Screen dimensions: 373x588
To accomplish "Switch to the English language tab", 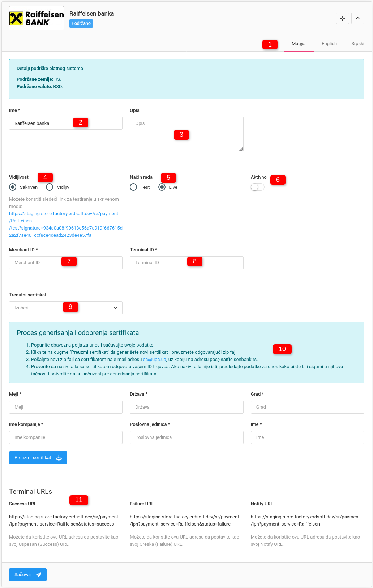I will coord(329,44).
